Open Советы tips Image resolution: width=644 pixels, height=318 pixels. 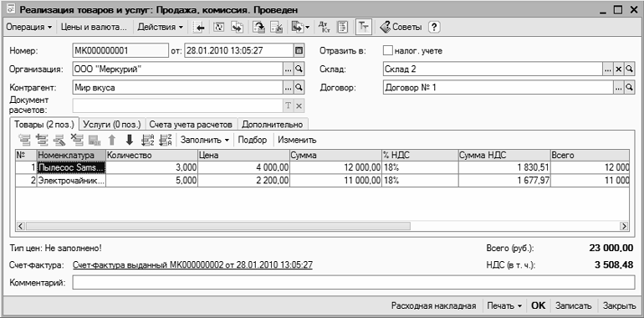point(401,28)
